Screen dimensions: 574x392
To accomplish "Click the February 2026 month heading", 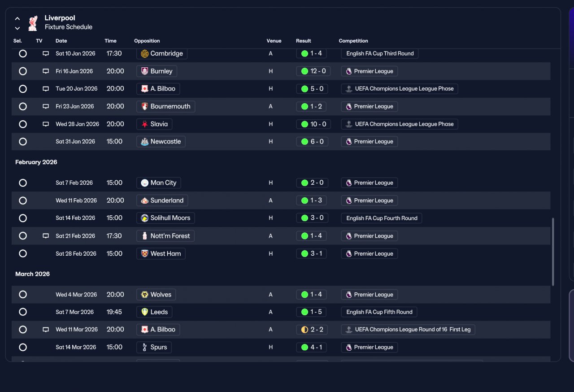I will (36, 162).
